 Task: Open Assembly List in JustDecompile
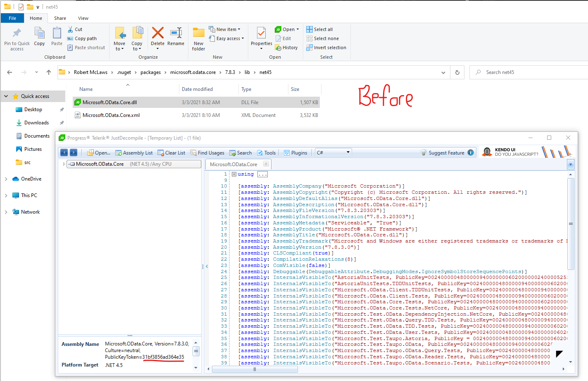[x=134, y=153]
